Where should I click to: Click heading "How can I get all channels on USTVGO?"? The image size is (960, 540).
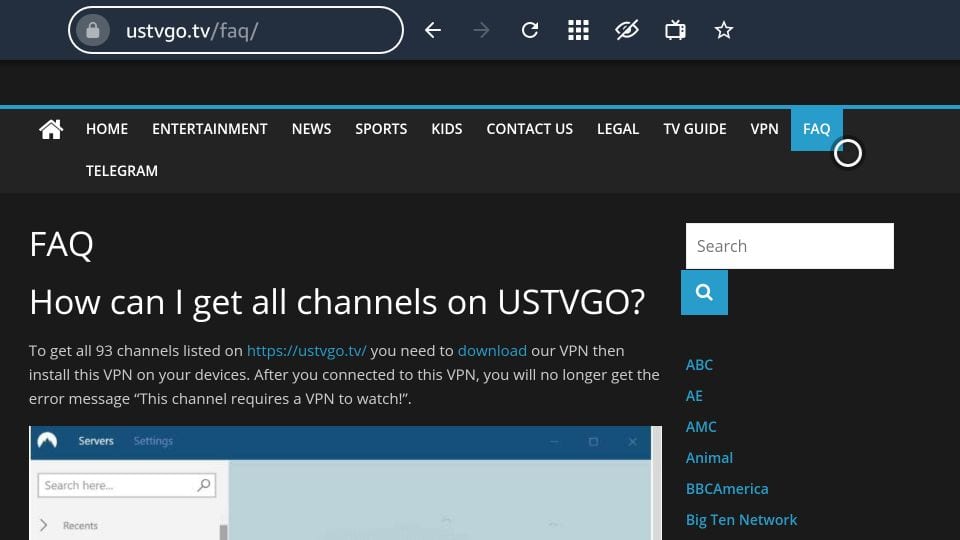[337, 302]
